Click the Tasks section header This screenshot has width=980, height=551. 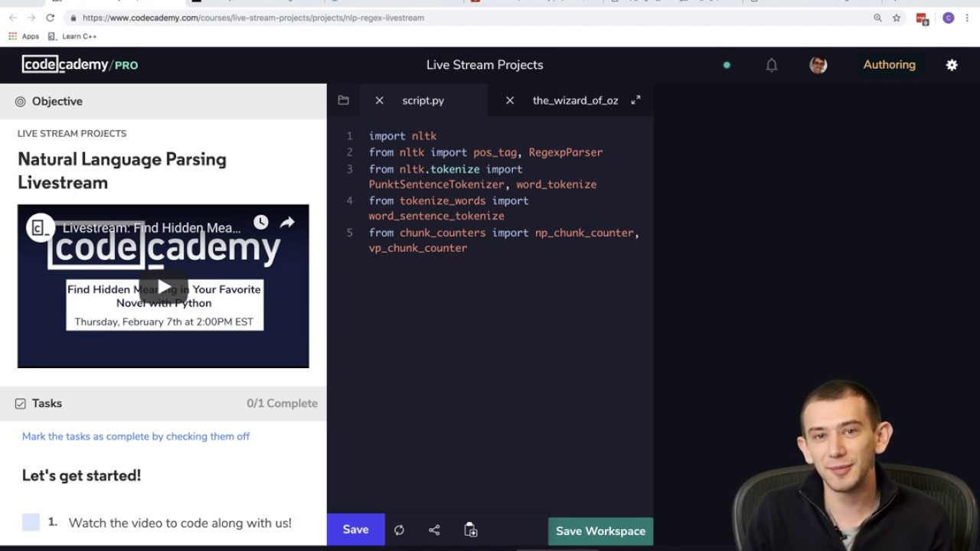(163, 403)
